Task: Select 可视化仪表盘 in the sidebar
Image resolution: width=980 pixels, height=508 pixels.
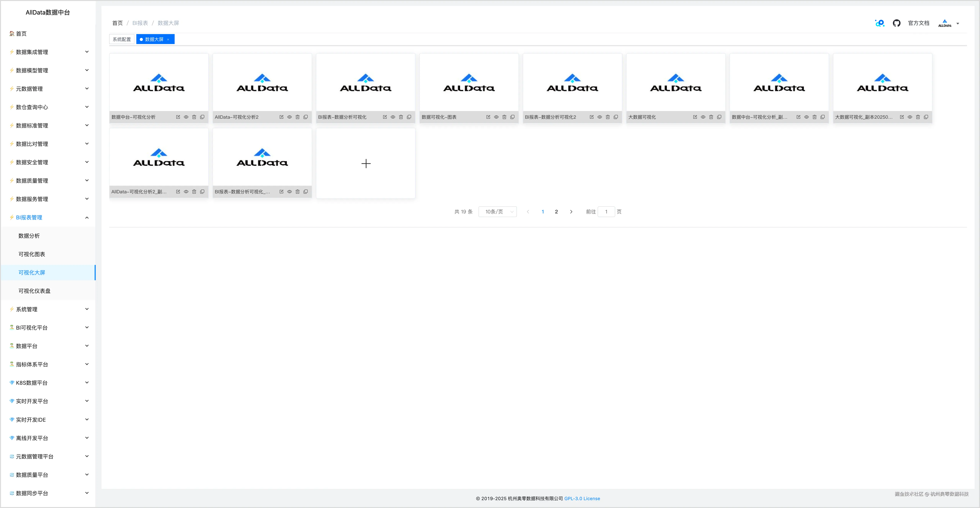Action: [34, 291]
